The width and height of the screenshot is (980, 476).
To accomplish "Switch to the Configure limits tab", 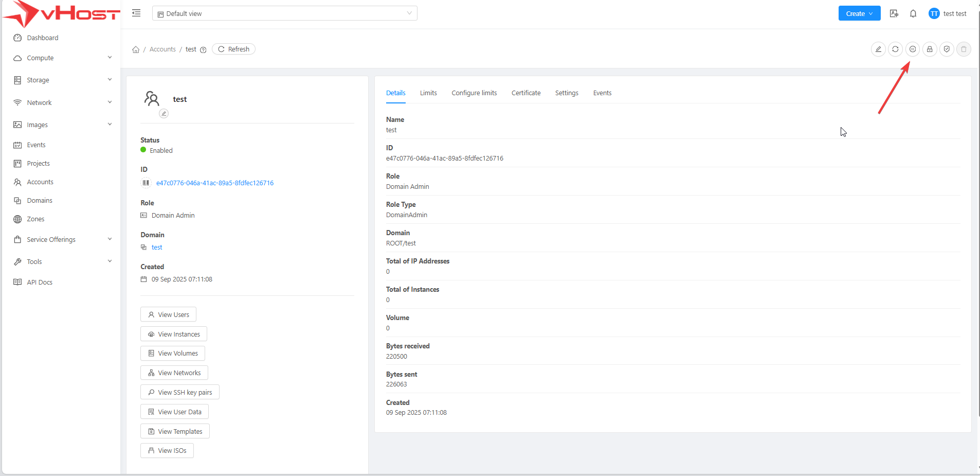I will pyautogui.click(x=474, y=93).
